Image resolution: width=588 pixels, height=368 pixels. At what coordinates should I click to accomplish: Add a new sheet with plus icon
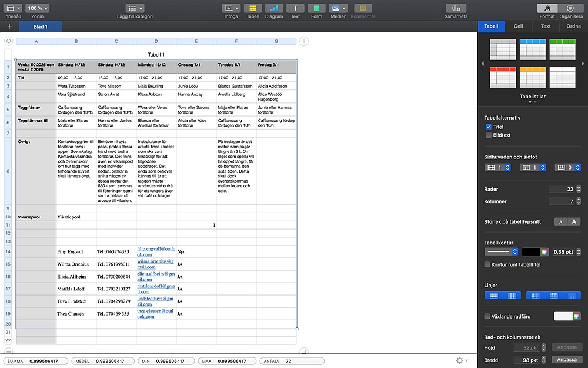pyautogui.click(x=9, y=26)
